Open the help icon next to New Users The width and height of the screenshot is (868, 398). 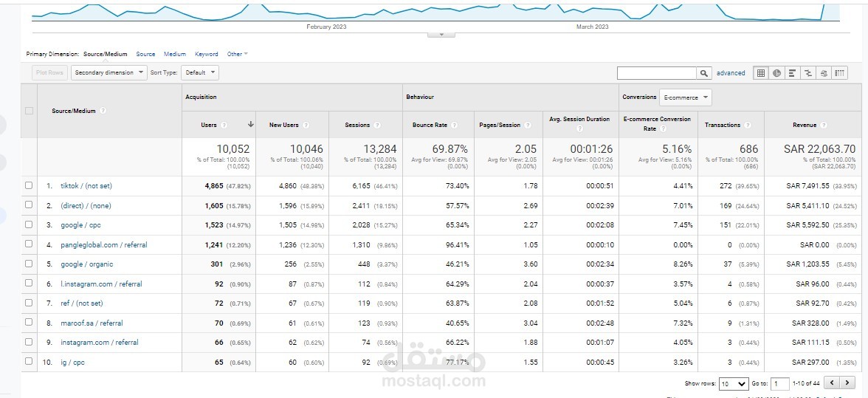tap(306, 125)
